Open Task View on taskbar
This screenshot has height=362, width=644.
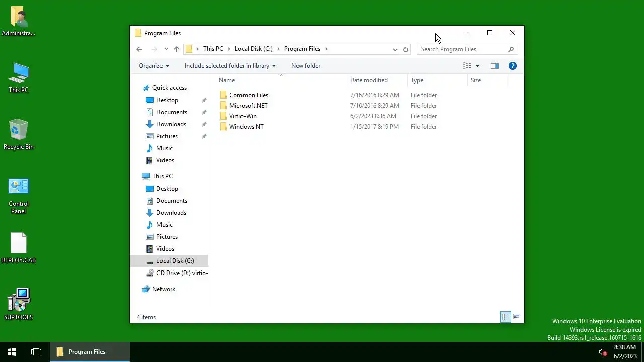click(x=36, y=352)
